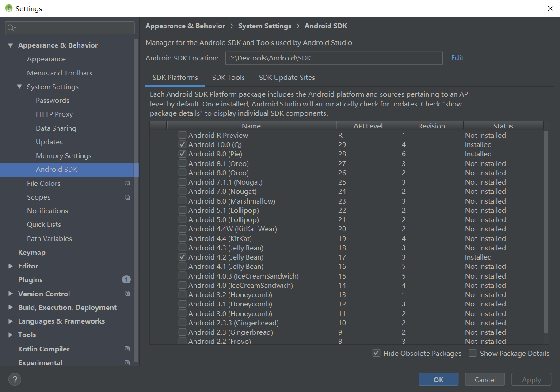Disable Hide Obsolete Packages
Viewport: 560px width, 392px height.
coord(376,353)
